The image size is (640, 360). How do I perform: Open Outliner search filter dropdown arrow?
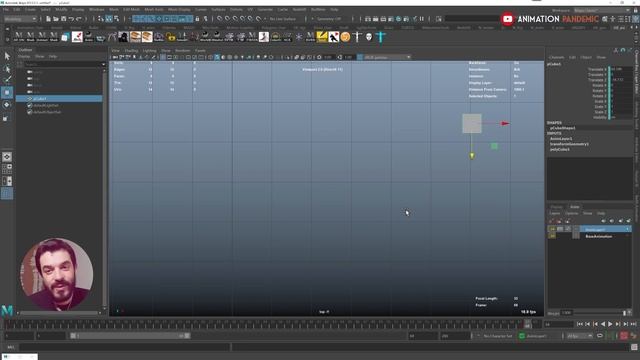point(103,64)
